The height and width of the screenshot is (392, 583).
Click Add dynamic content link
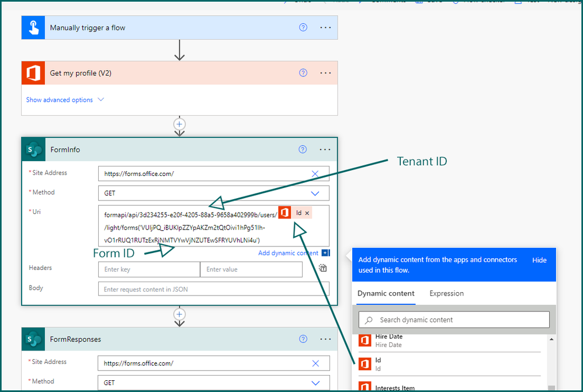coord(288,253)
